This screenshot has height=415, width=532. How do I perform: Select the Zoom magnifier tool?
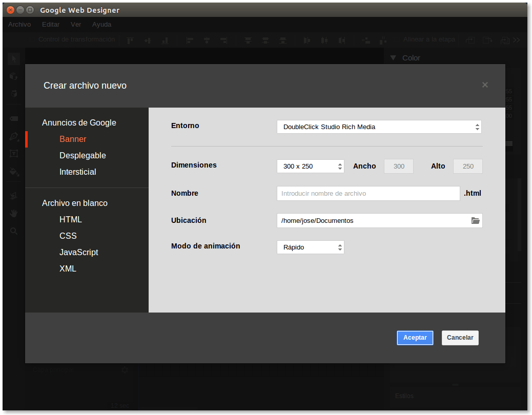pyautogui.click(x=14, y=231)
